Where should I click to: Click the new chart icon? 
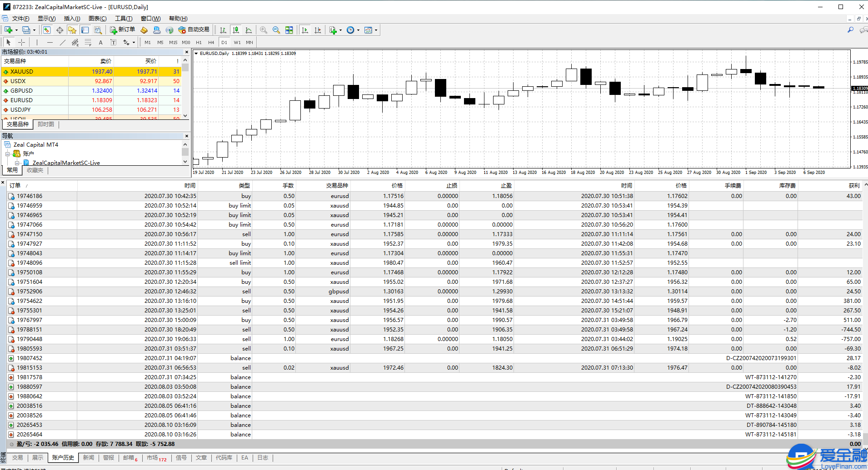tap(8, 30)
